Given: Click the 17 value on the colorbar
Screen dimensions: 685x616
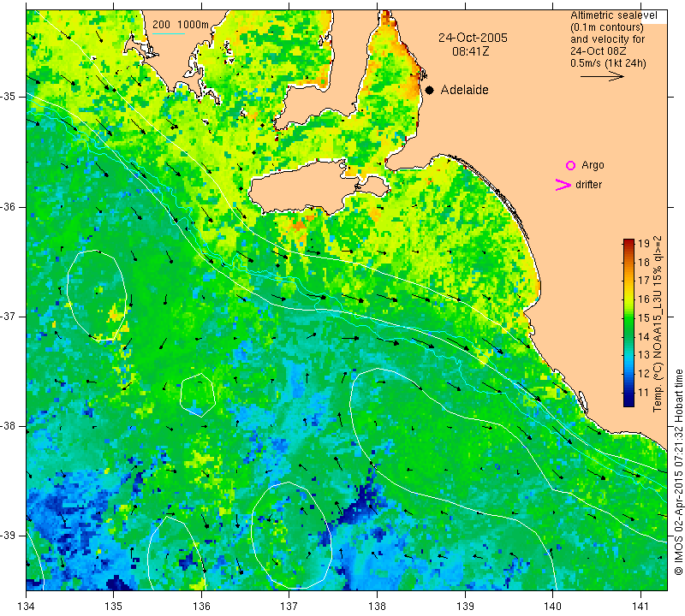Looking at the screenshot, I should [644, 281].
